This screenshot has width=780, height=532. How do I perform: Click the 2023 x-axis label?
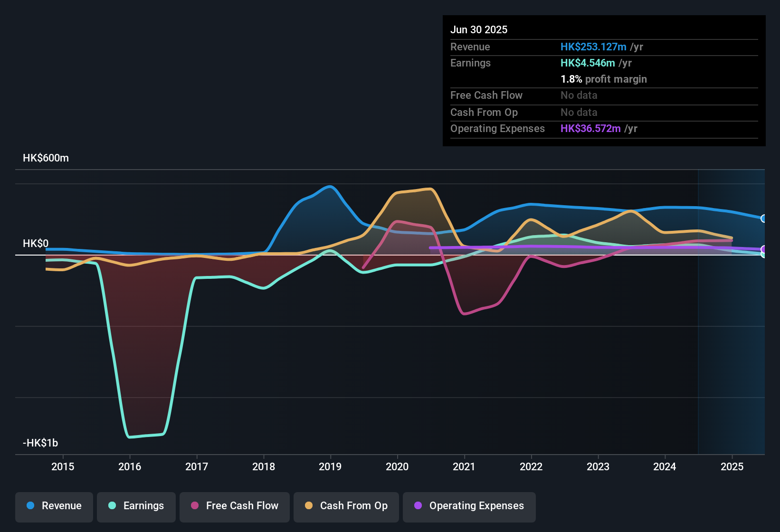tap(598, 466)
